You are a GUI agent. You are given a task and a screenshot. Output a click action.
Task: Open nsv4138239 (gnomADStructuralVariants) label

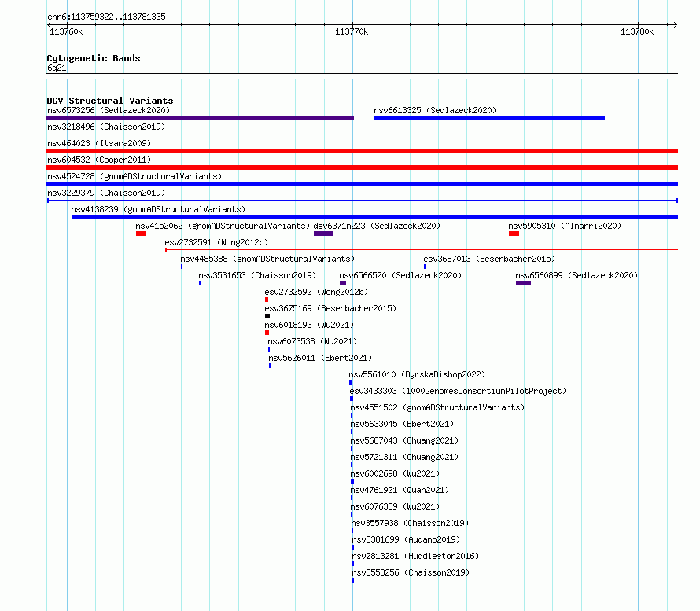(x=158, y=209)
